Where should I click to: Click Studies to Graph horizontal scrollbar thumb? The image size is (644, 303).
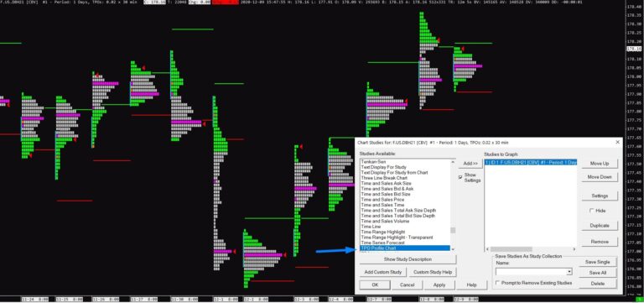[511, 249]
